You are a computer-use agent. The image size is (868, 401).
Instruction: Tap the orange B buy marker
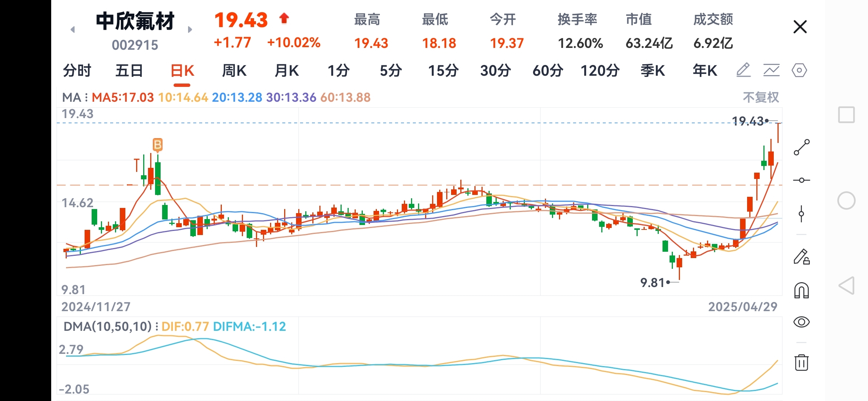tap(158, 145)
